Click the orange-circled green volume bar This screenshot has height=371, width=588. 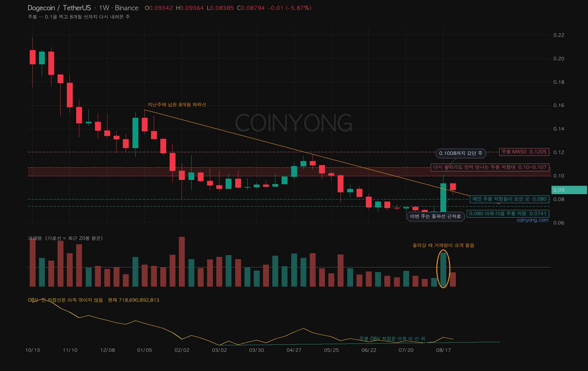point(443,269)
